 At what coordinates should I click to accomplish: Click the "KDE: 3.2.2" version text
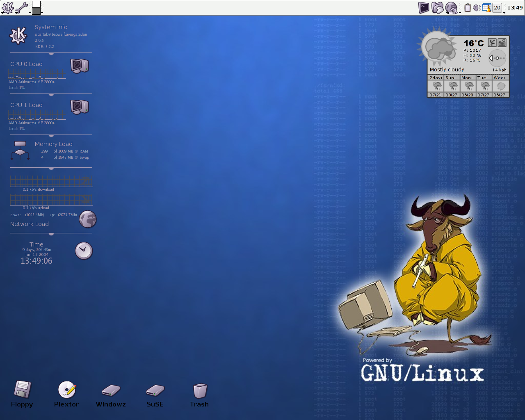click(45, 47)
